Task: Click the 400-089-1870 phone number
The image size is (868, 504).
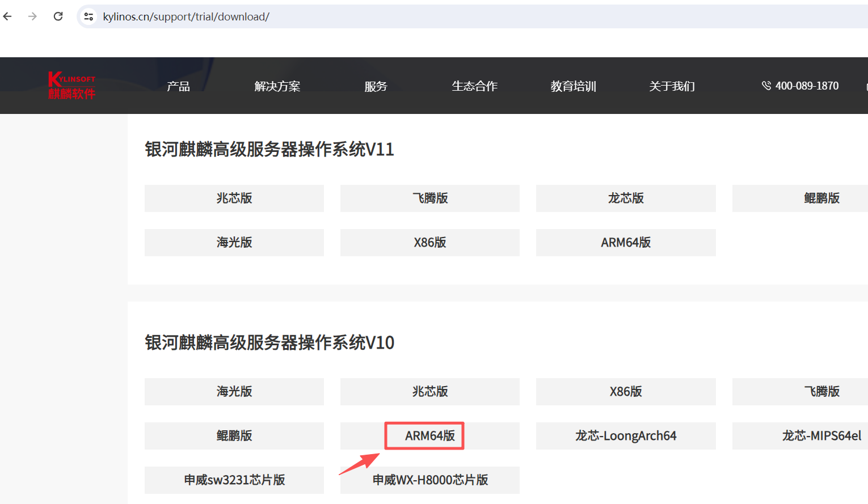Action: click(x=807, y=86)
